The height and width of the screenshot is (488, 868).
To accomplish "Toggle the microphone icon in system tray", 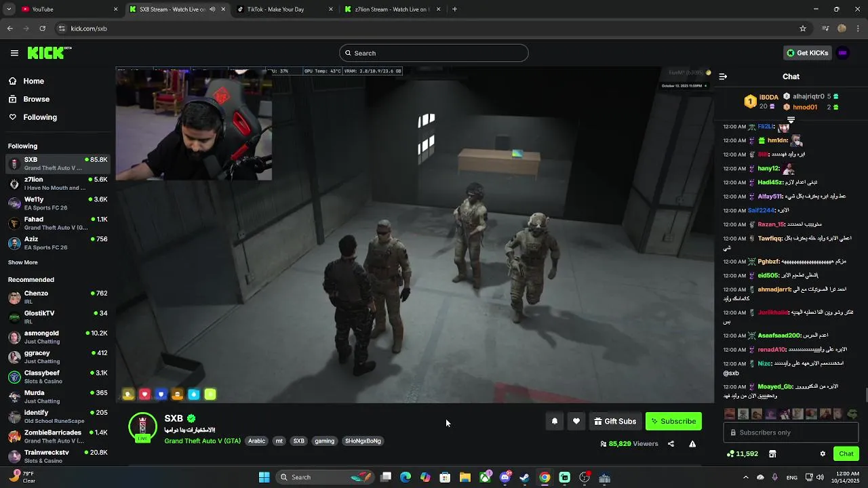I will tap(774, 477).
